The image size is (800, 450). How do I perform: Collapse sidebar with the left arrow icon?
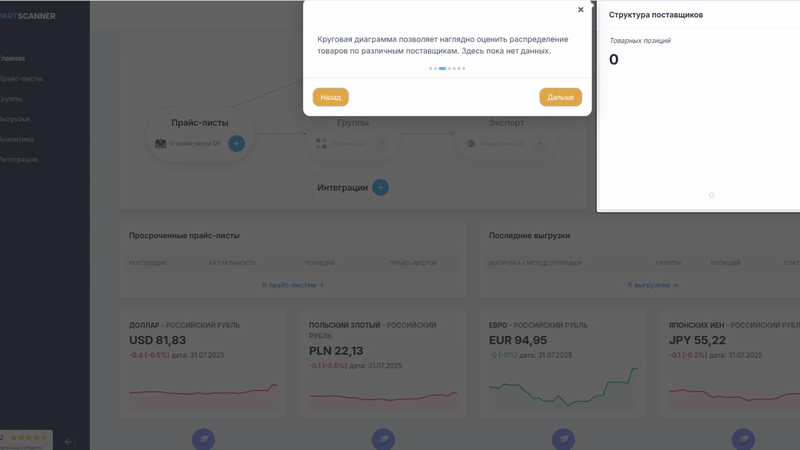69,442
